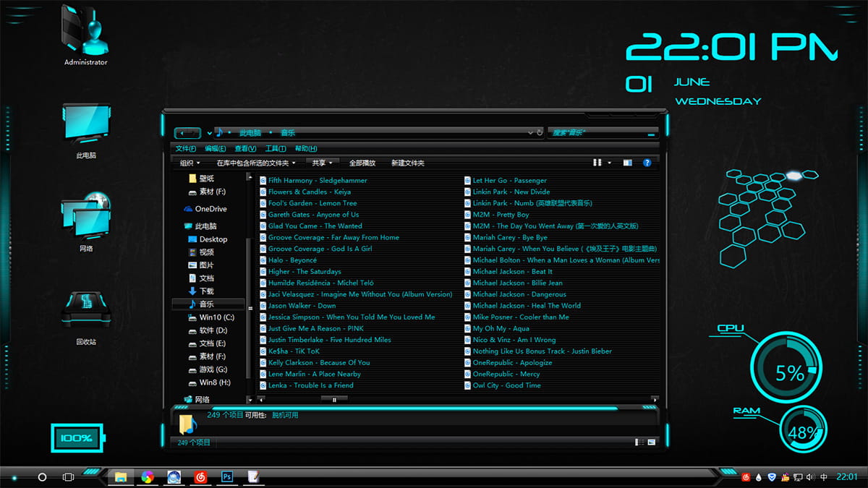868x488 pixels.
Task: Click the blue help question mark icon
Action: [647, 163]
